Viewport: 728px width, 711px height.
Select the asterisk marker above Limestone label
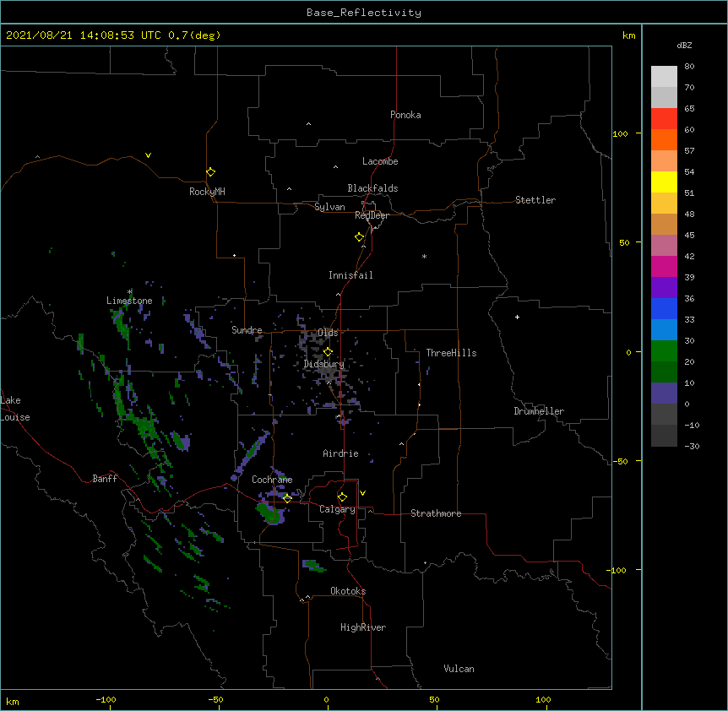click(x=130, y=292)
